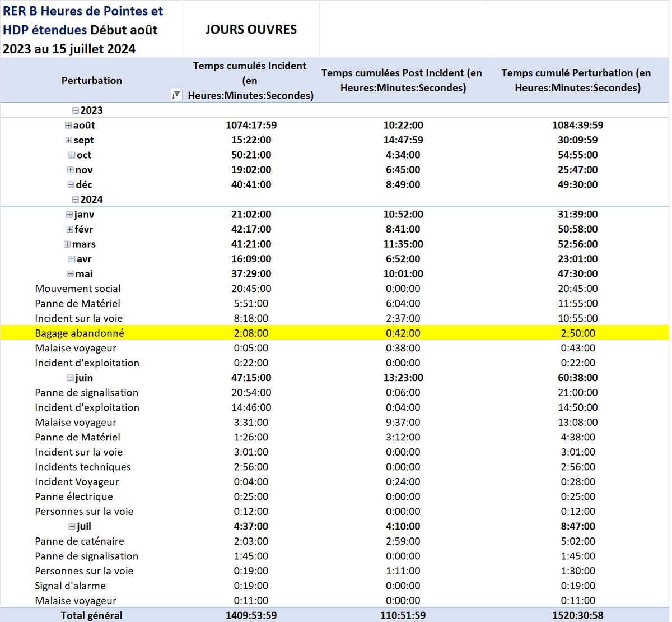The height and width of the screenshot is (622, 672).
Task: Click the highlighted total 2:50:00
Action: [578, 333]
